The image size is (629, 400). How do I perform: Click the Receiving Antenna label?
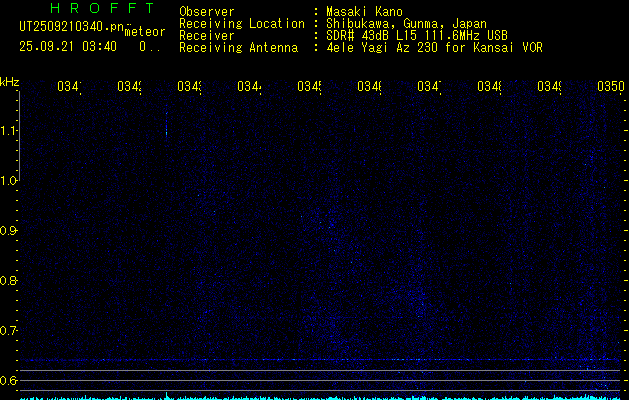click(238, 48)
